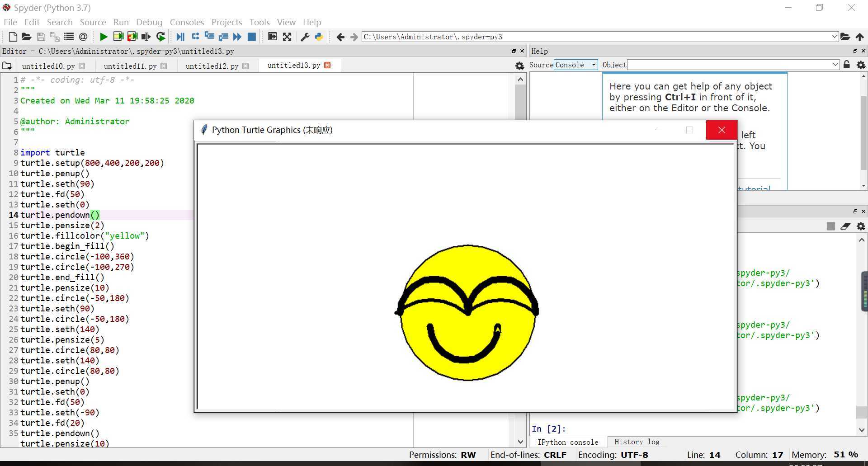Switch to the untitled11.py tab

130,66
